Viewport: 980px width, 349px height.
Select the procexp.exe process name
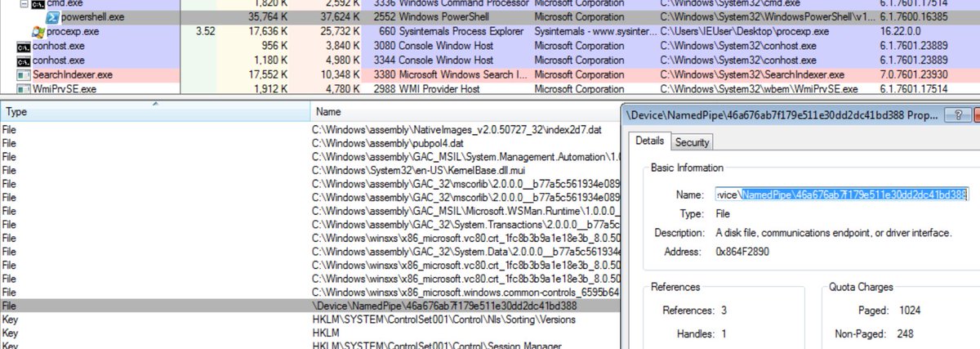pos(73,31)
